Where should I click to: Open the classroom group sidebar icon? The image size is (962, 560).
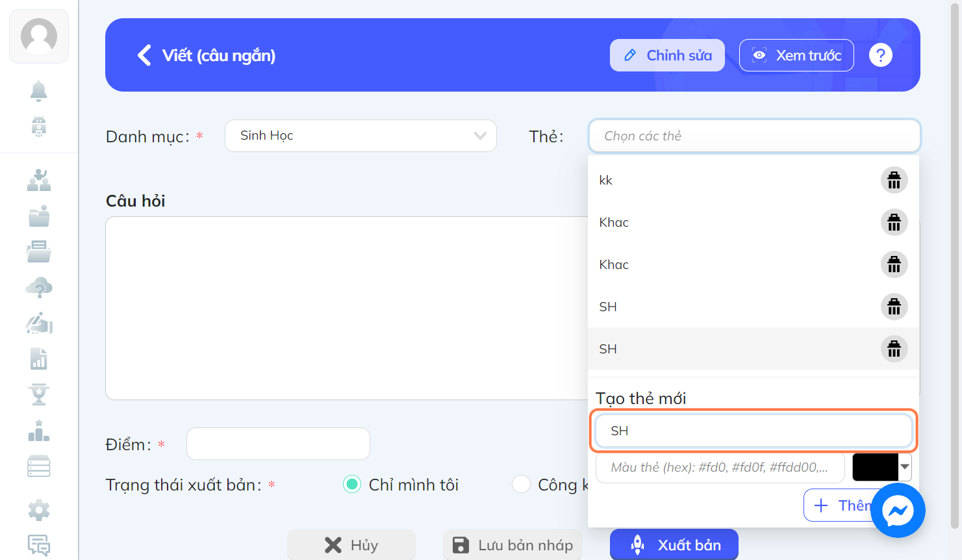tap(39, 180)
